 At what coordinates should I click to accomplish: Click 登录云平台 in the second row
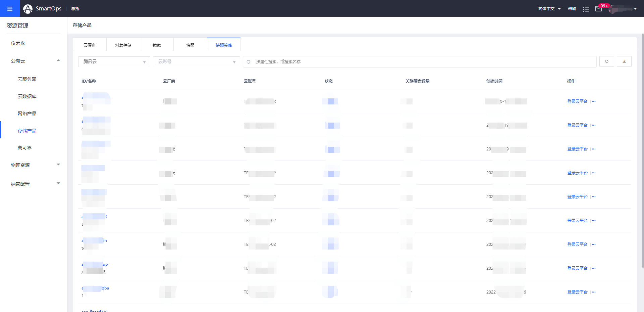(x=577, y=125)
